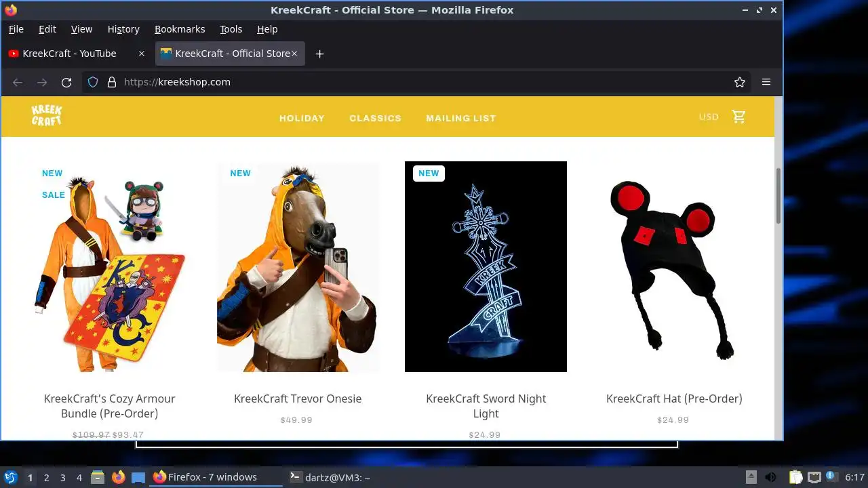This screenshot has width=868, height=488.
Task: Click the notification tray icon with badge
Action: click(x=833, y=477)
